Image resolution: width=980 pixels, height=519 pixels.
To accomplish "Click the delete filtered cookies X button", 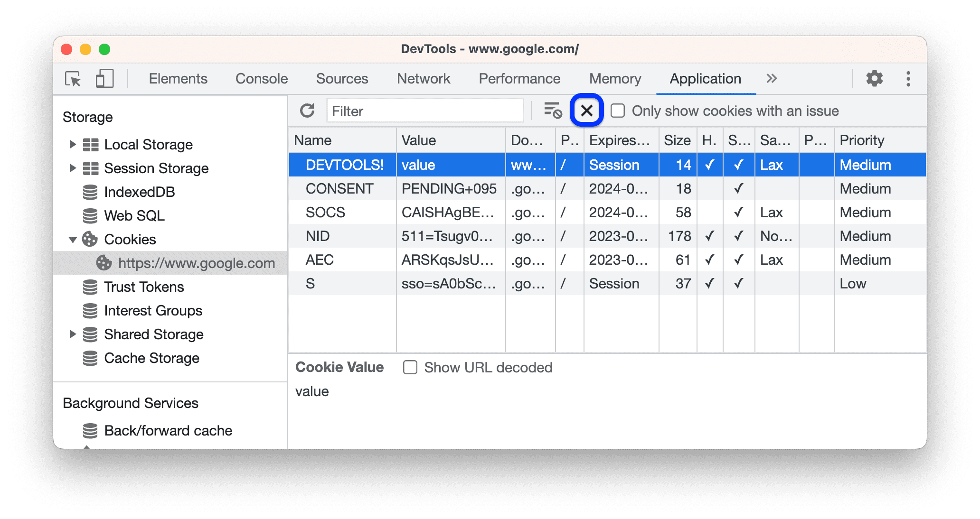I will tap(586, 110).
